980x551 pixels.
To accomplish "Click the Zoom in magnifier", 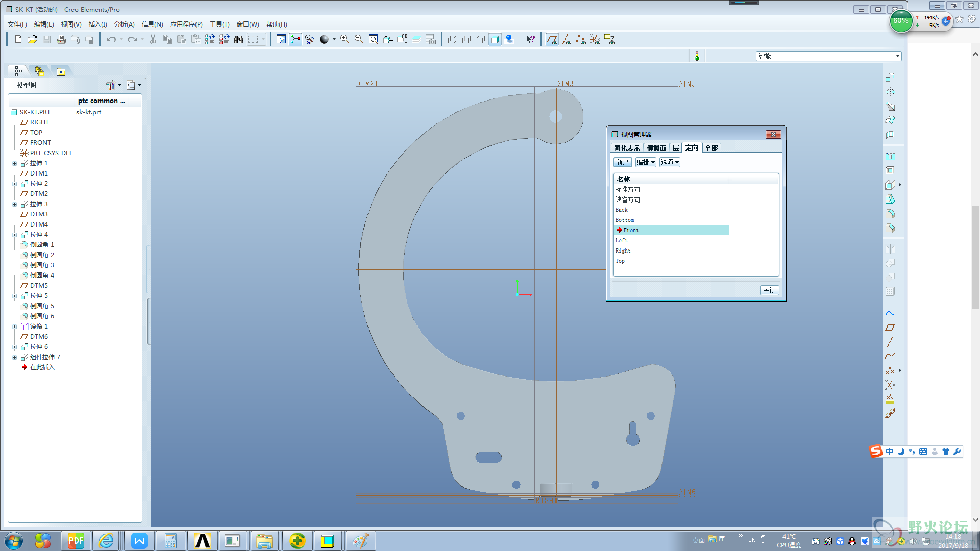I will (x=345, y=39).
